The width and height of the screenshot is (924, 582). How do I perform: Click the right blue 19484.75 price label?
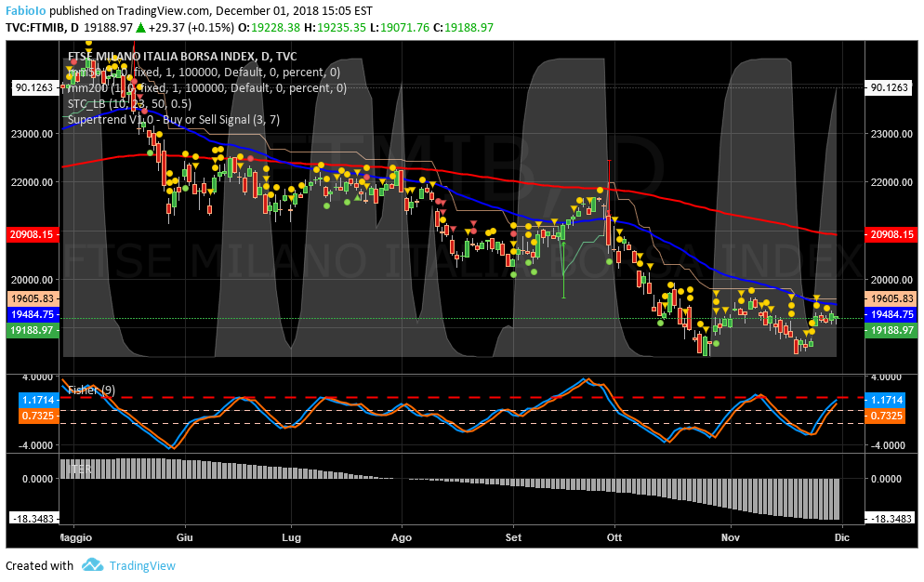tap(891, 314)
